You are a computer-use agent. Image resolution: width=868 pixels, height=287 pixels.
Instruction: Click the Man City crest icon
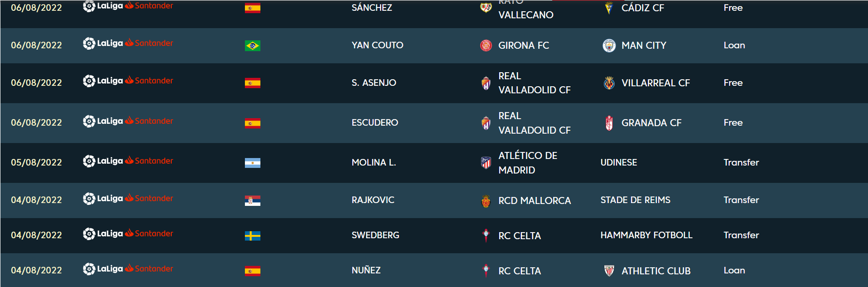[x=609, y=45]
